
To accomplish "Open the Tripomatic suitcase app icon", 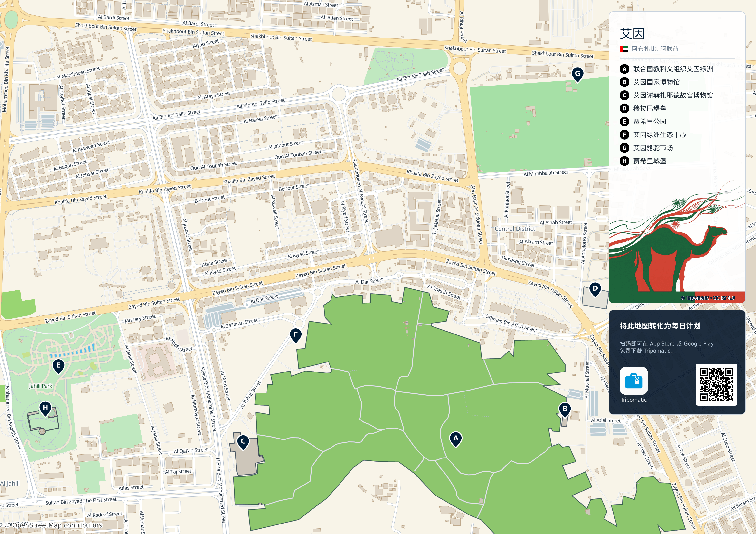I will point(633,381).
